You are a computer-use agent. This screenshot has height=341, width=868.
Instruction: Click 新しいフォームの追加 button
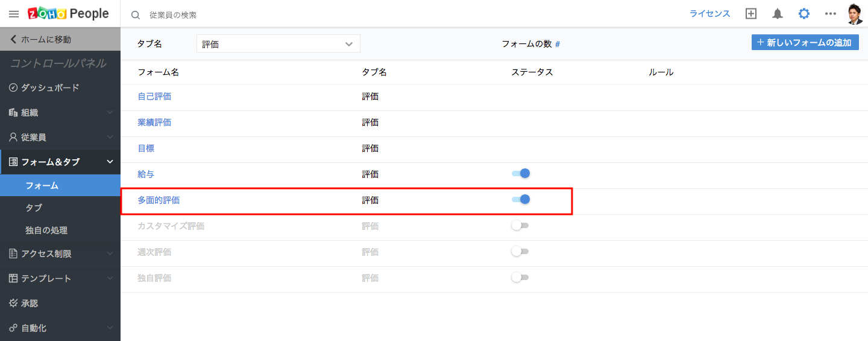click(805, 42)
